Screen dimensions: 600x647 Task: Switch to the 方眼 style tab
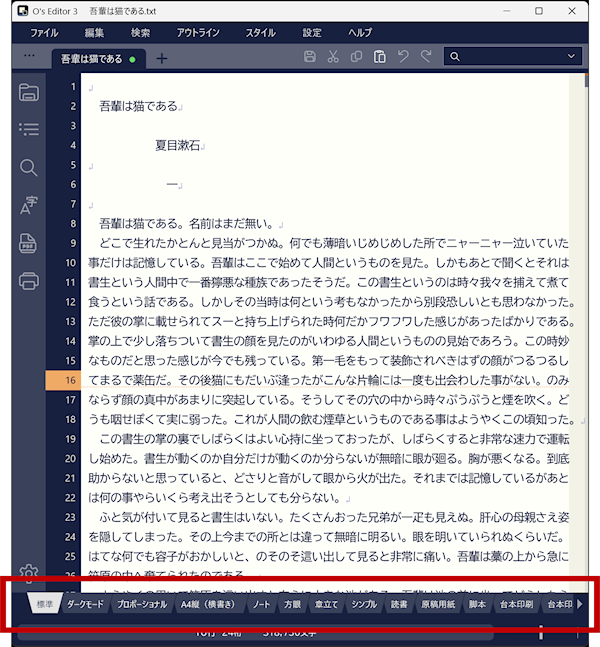click(x=292, y=604)
